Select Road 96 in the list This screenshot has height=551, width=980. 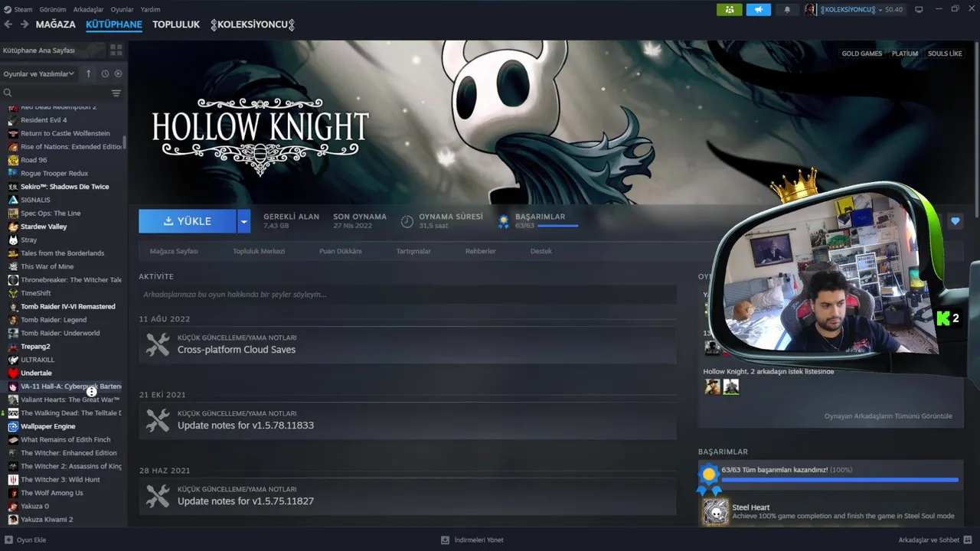point(34,160)
